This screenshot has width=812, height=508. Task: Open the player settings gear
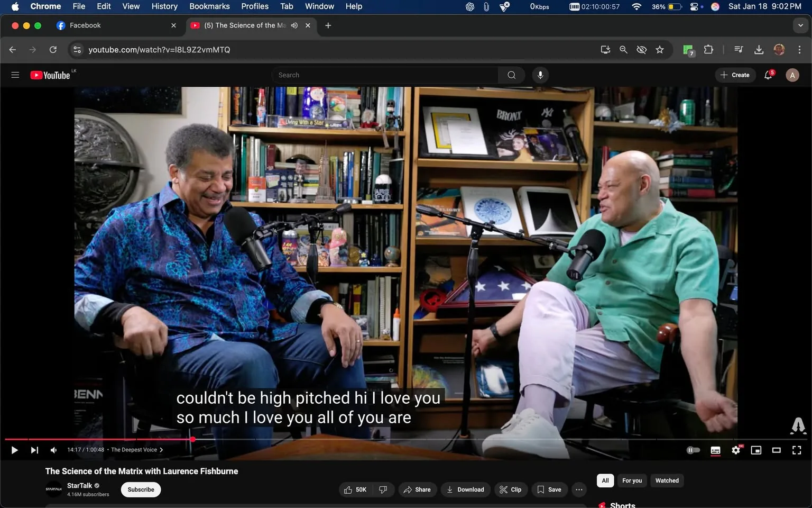click(735, 450)
